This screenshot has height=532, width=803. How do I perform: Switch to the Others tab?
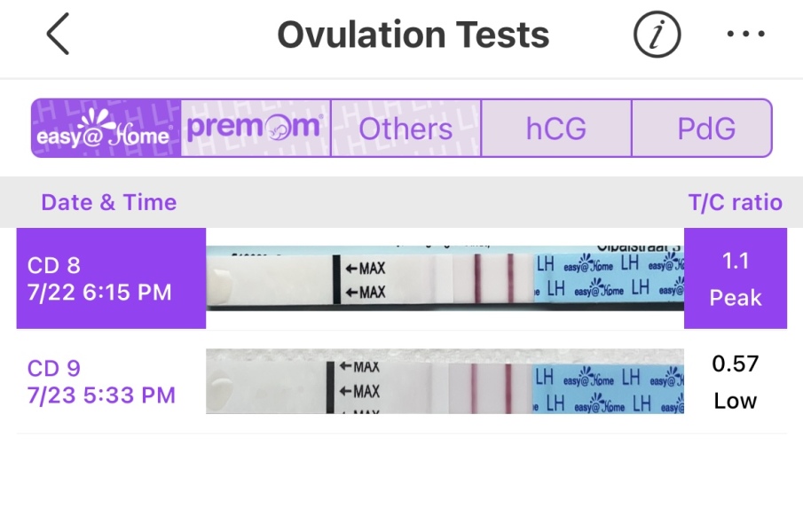point(405,129)
